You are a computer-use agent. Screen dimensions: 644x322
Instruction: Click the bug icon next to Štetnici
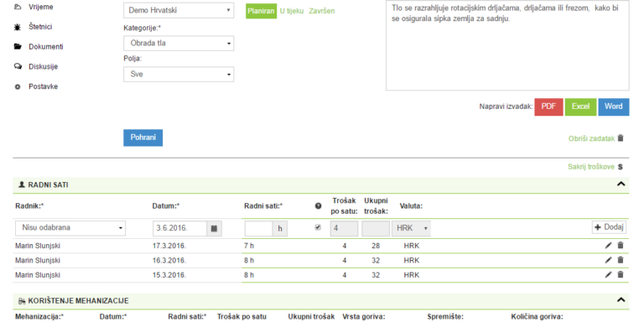pos(18,27)
